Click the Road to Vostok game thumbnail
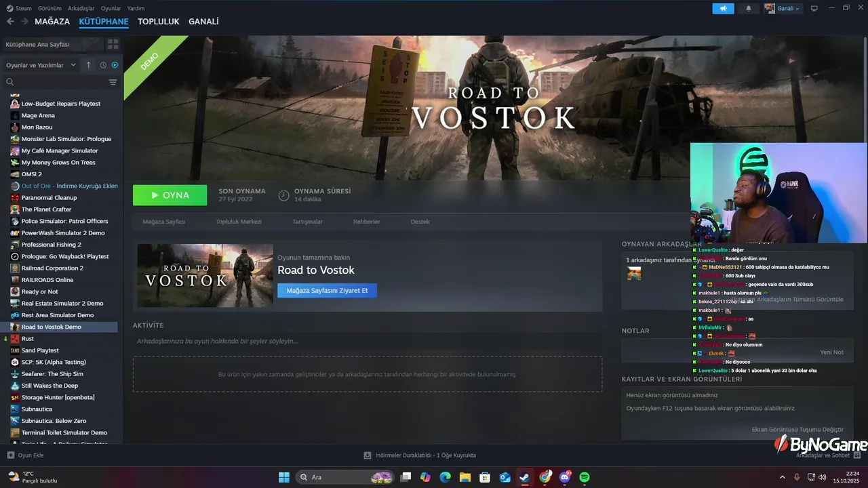Image resolution: width=868 pixels, height=488 pixels. 205,276
